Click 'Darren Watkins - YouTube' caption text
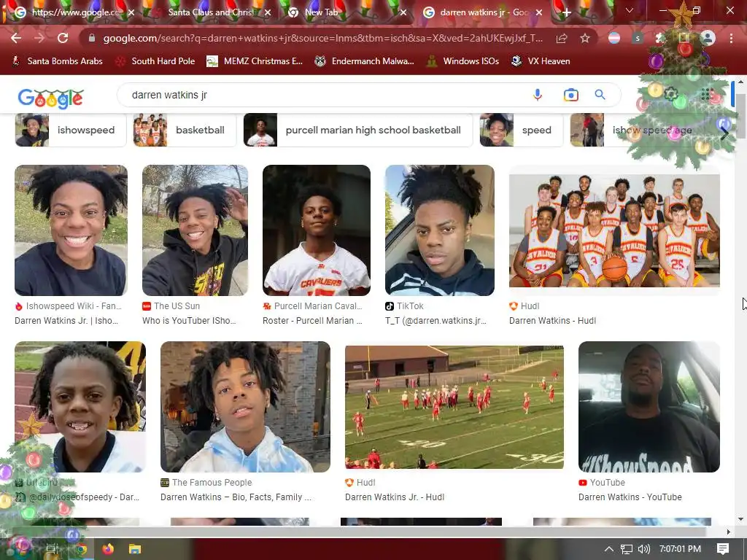The height and width of the screenshot is (560, 747). click(630, 497)
